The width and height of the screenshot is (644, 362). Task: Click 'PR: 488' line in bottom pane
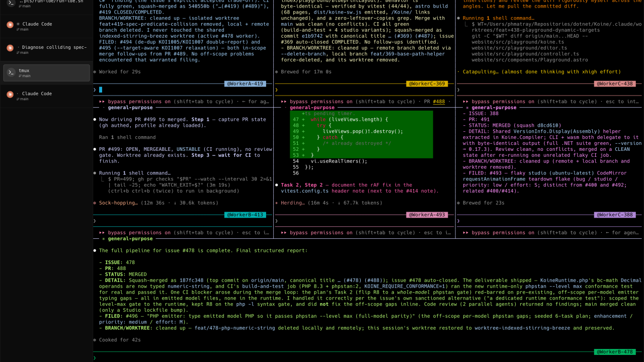click(113, 268)
